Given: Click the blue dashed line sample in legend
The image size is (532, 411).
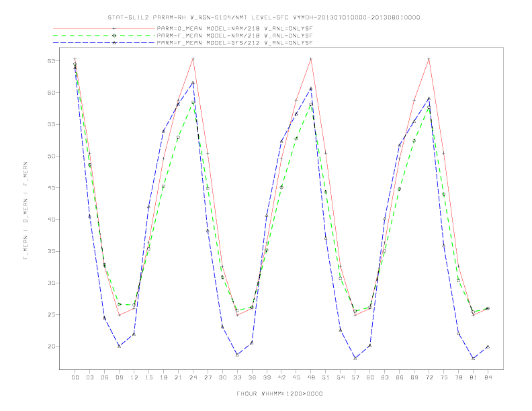Looking at the screenshot, I should 104,43.
